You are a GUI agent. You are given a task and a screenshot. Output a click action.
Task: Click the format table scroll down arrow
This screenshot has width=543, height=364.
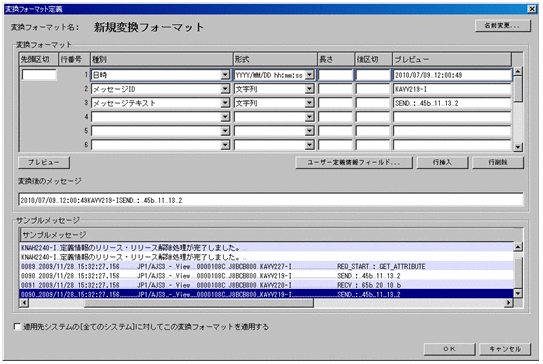point(518,147)
